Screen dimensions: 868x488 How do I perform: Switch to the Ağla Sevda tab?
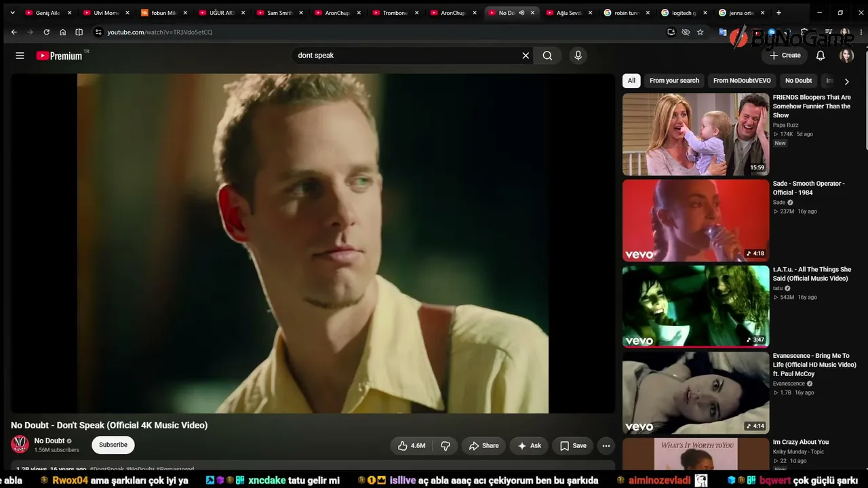click(x=569, y=13)
